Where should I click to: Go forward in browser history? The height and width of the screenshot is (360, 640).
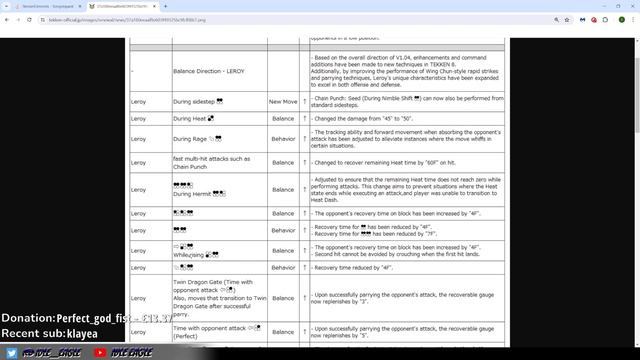click(18, 20)
